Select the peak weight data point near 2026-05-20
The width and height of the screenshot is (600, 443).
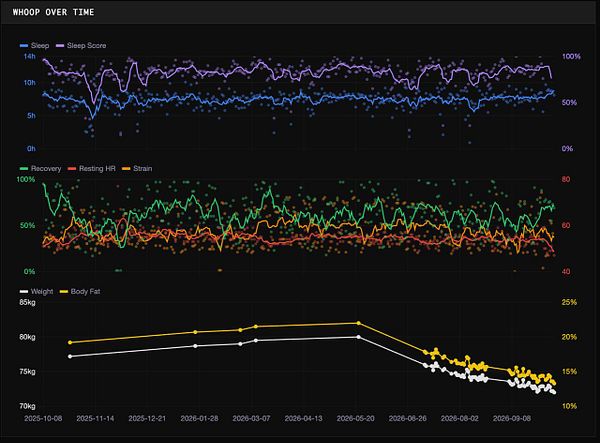(359, 337)
